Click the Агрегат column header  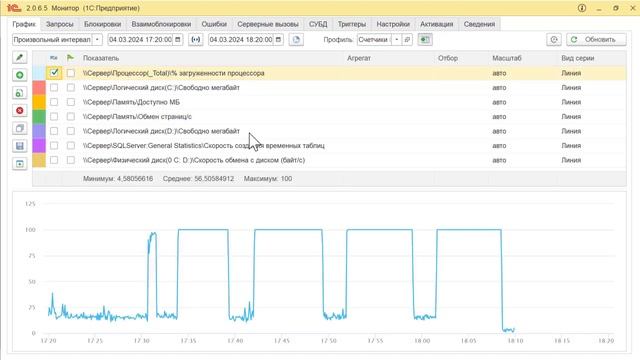[359, 58]
